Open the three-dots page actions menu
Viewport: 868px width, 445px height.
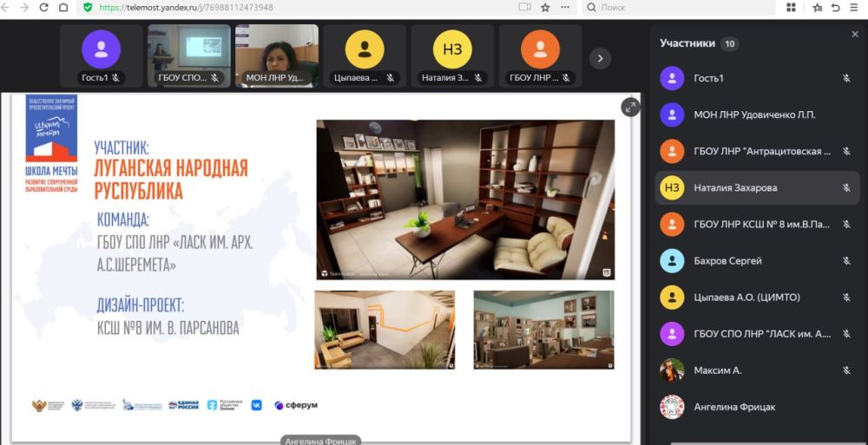click(x=565, y=8)
